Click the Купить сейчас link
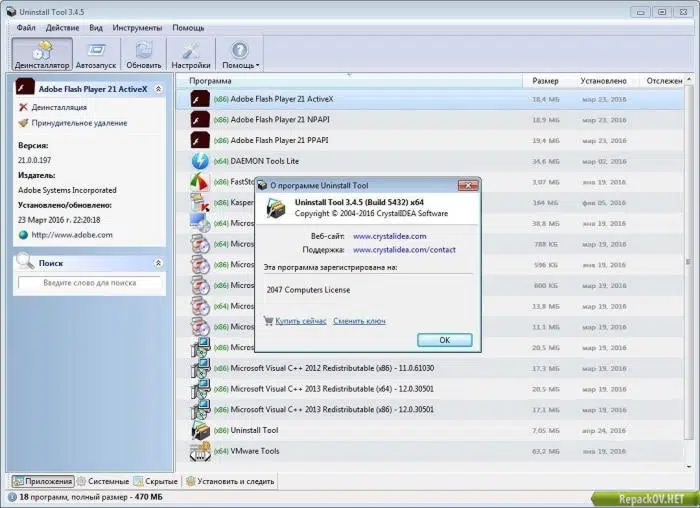This screenshot has width=700, height=508. point(300,321)
